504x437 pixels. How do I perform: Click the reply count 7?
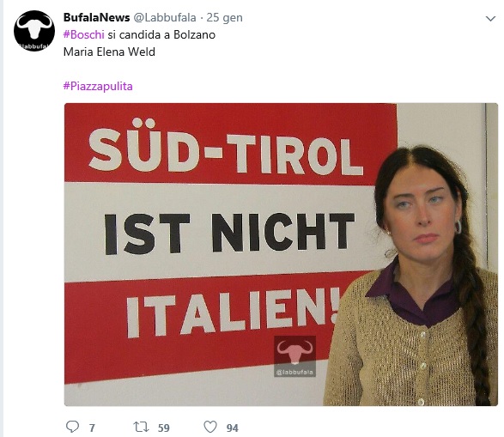[x=92, y=428]
